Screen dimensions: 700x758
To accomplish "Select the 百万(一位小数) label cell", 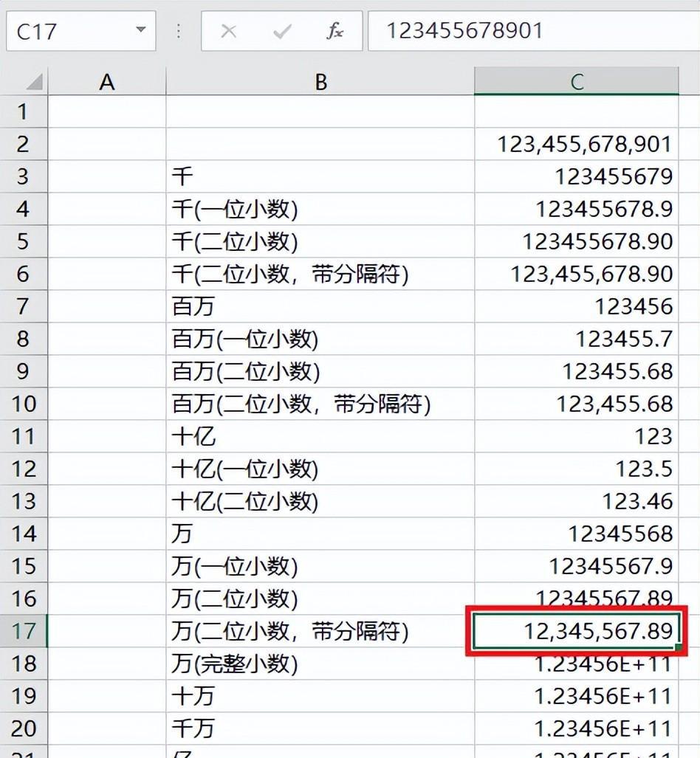I will (320, 338).
